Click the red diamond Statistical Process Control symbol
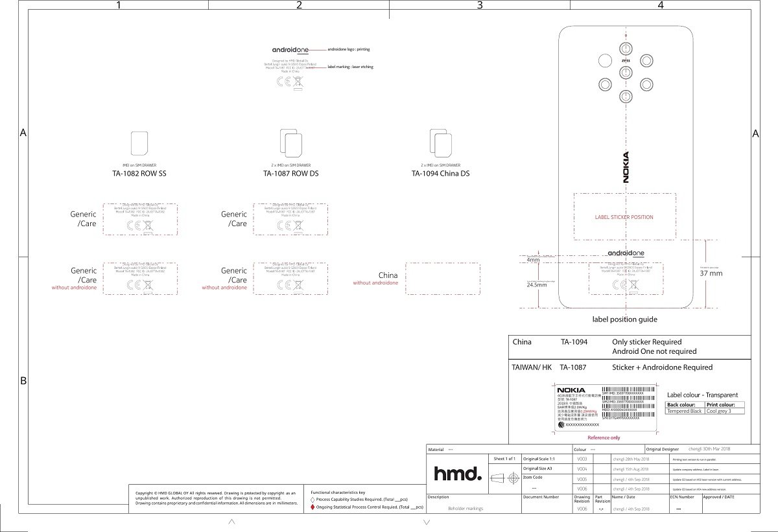This screenshot has width=778, height=532. pos(314,507)
